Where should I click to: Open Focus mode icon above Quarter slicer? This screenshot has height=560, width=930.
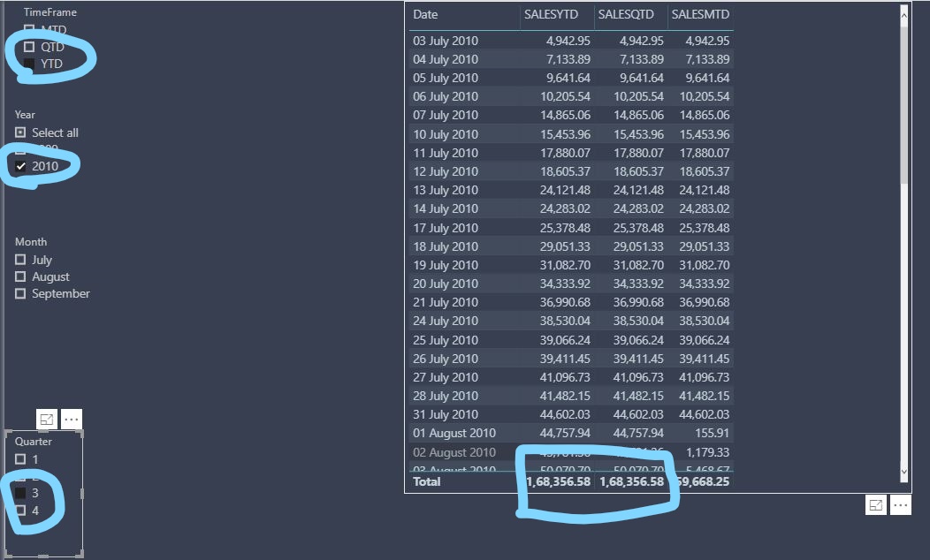(47, 420)
